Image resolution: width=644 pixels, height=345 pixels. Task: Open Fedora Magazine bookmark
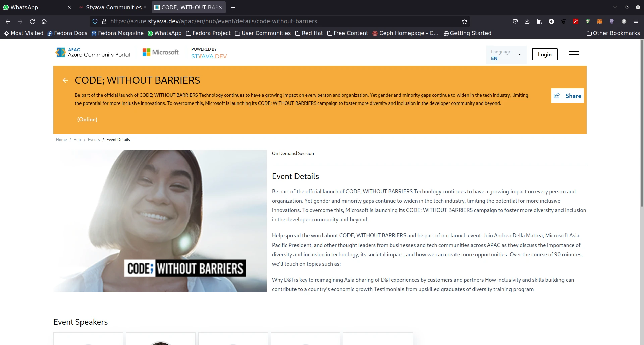[117, 33]
